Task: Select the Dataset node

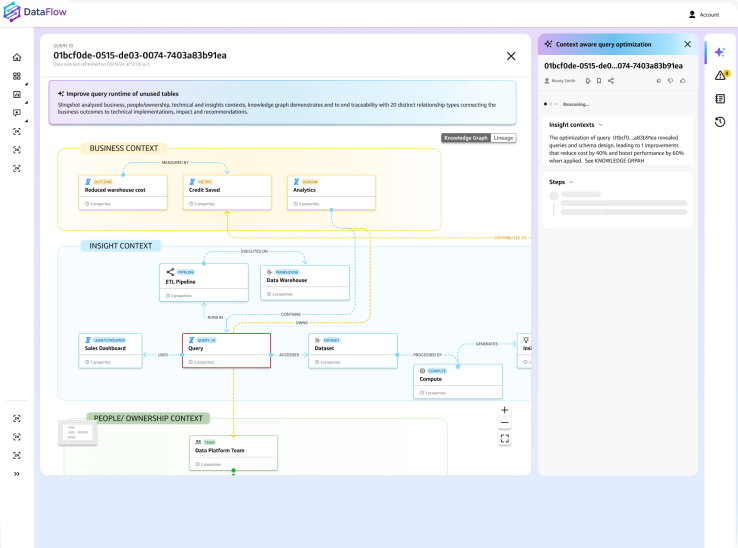Action: [x=353, y=351]
